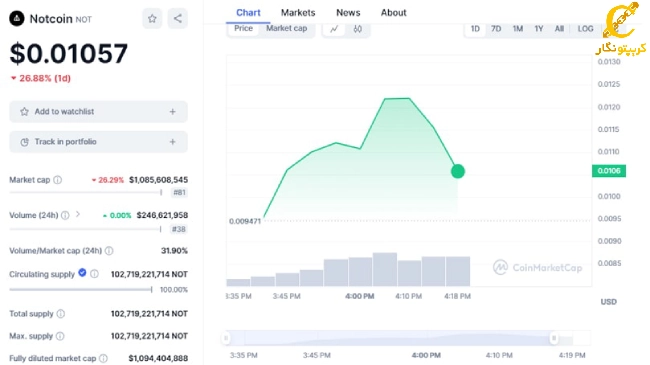Toggle chart to Market cap view
This screenshot has width=650, height=365.
[286, 29]
